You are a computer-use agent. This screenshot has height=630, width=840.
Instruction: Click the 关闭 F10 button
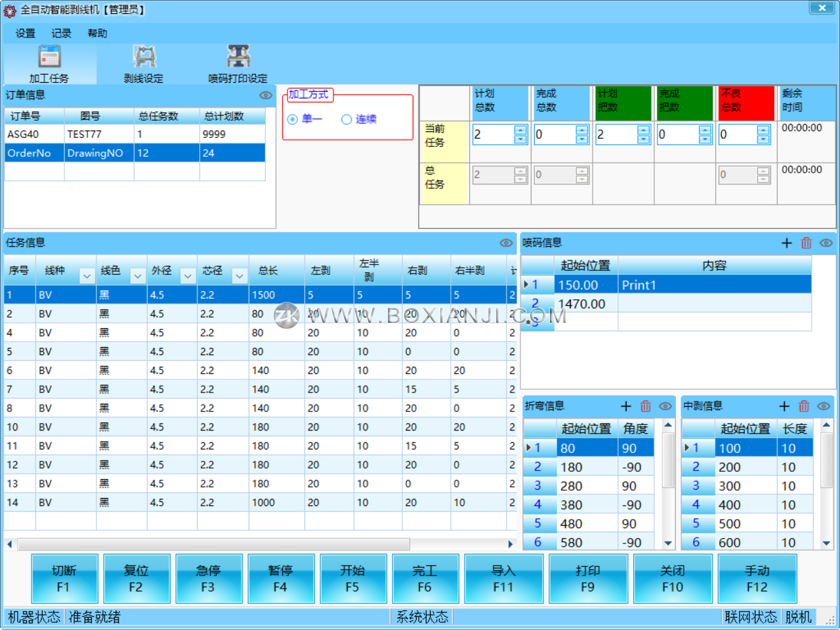click(x=673, y=579)
